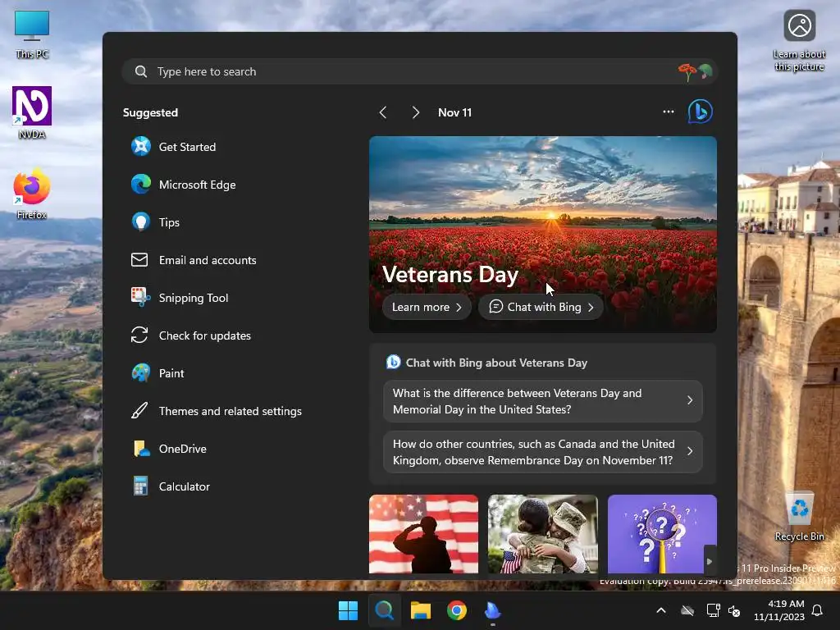Click the Veterans Day title text
The height and width of the screenshot is (630, 840).
(450, 274)
